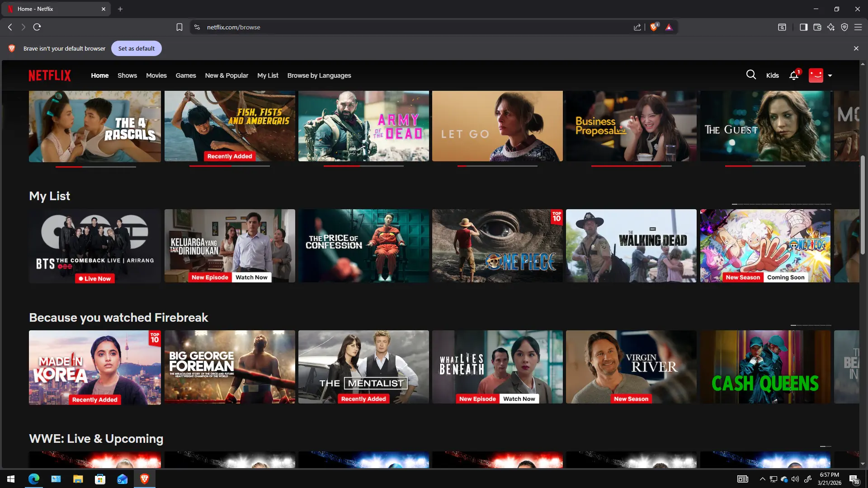Screen dimensions: 868x488
Task: Open Netflix search
Action: point(751,75)
